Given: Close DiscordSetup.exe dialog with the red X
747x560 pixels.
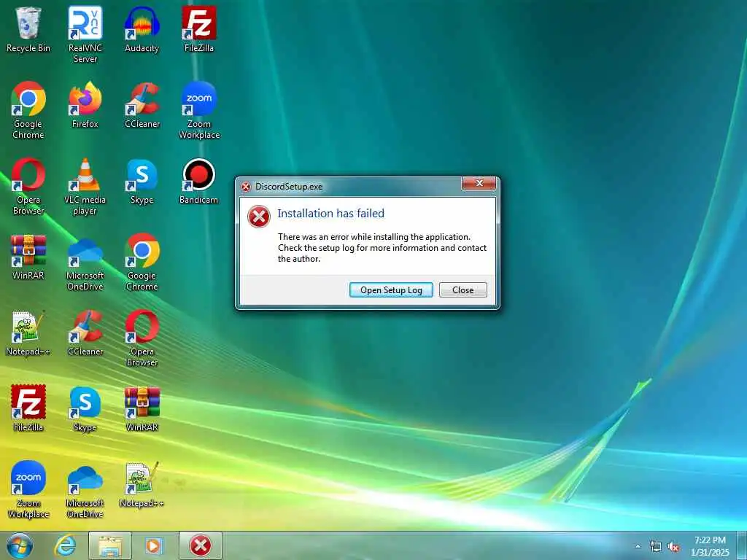Looking at the screenshot, I should coord(479,183).
